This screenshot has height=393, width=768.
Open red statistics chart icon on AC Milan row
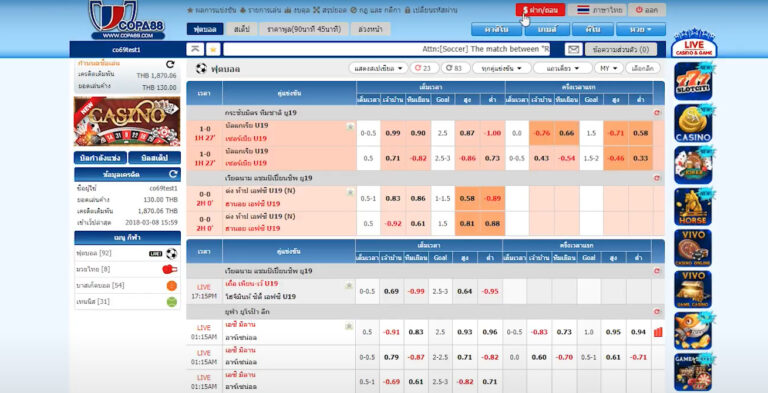[x=658, y=332]
